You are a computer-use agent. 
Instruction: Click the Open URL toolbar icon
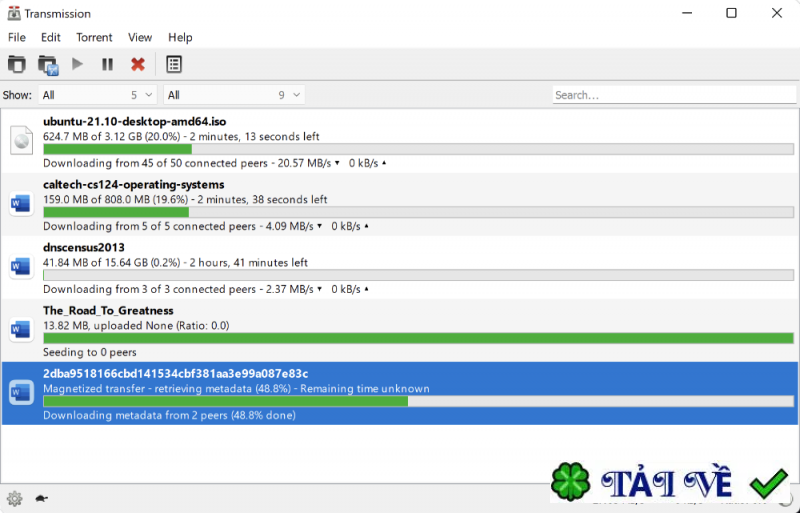(48, 65)
